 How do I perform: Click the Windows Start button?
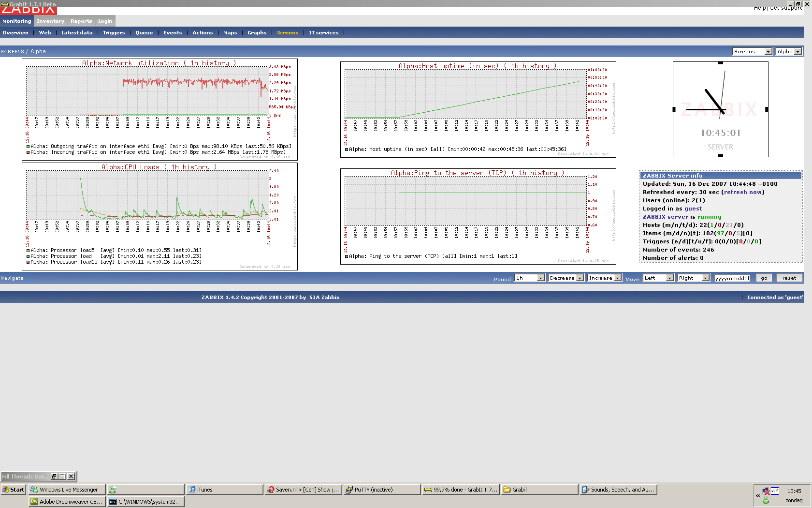pyautogui.click(x=14, y=490)
